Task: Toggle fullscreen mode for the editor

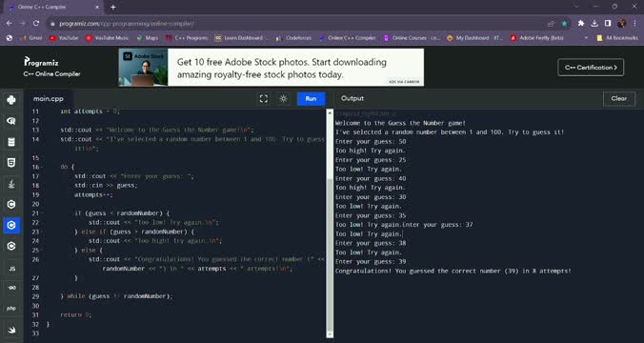Action: 264,98
